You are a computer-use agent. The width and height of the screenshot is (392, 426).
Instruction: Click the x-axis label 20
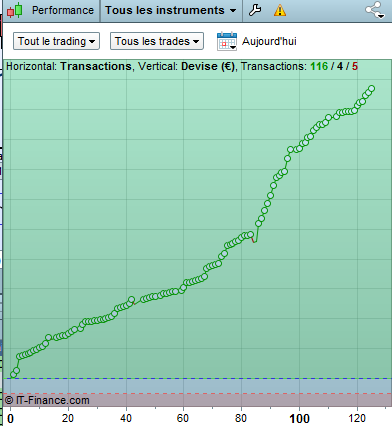pyautogui.click(x=68, y=418)
